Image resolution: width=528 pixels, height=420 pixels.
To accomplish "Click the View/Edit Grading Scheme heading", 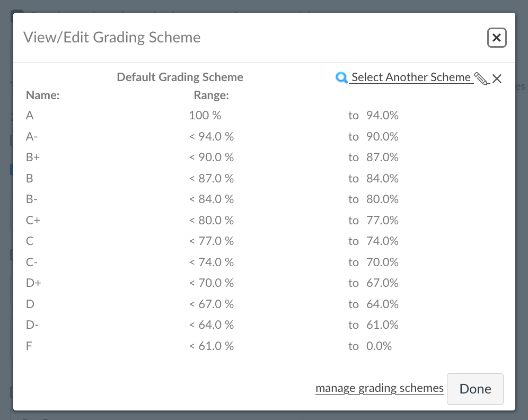I will pos(112,38).
